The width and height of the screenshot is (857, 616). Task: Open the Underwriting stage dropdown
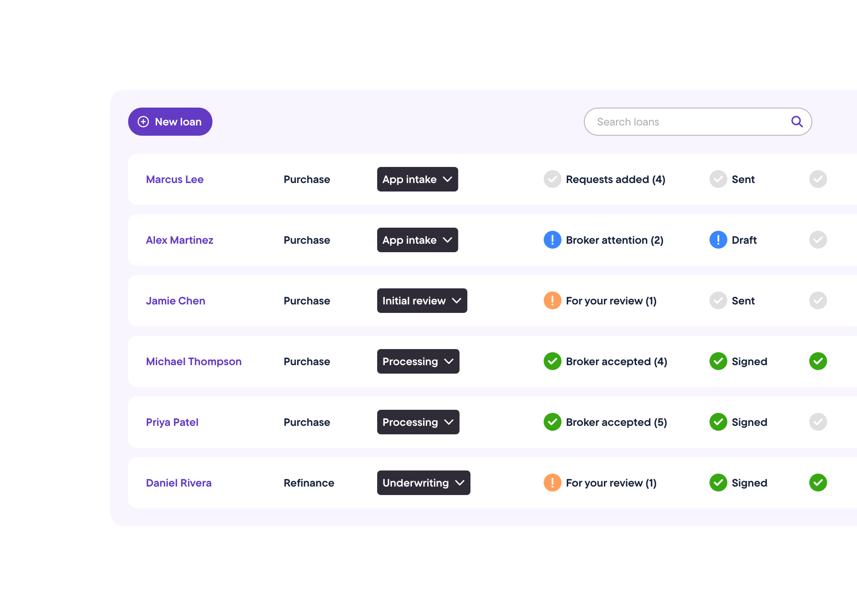[x=423, y=483]
